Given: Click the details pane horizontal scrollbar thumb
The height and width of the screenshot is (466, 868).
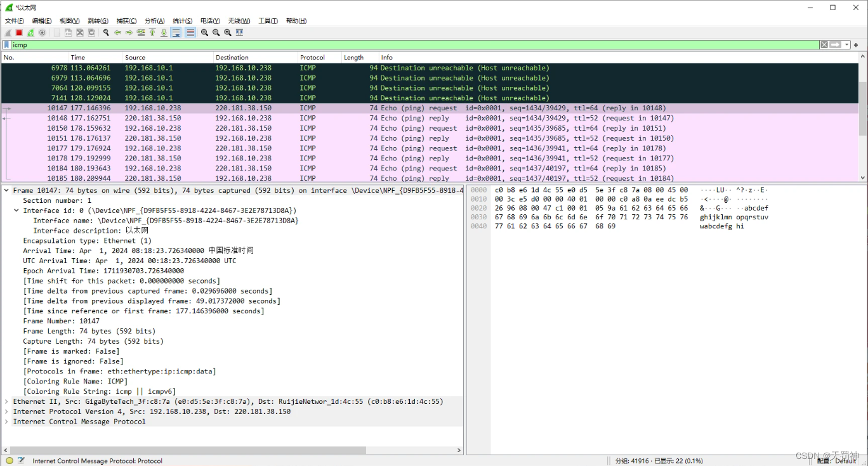Looking at the screenshot, I should 188,450.
